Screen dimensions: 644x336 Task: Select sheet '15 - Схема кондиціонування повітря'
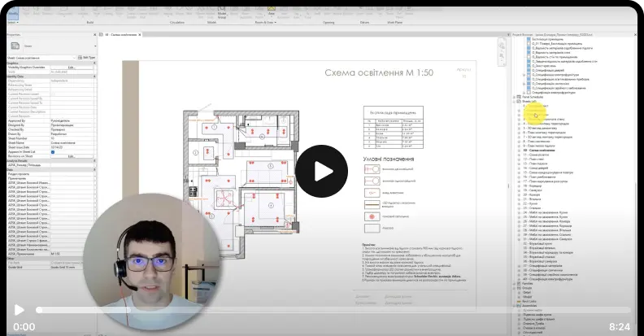tap(548, 172)
